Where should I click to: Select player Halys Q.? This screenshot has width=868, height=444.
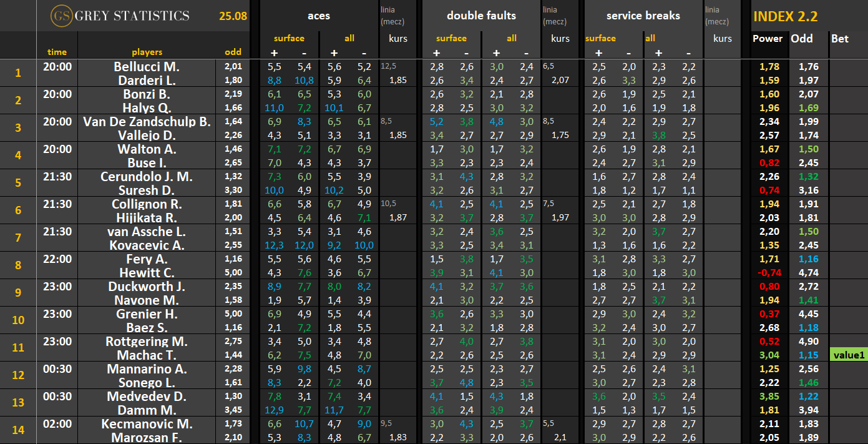147,107
